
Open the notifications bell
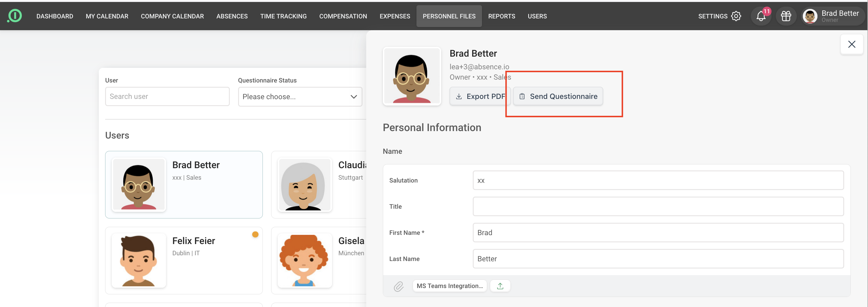[761, 16]
